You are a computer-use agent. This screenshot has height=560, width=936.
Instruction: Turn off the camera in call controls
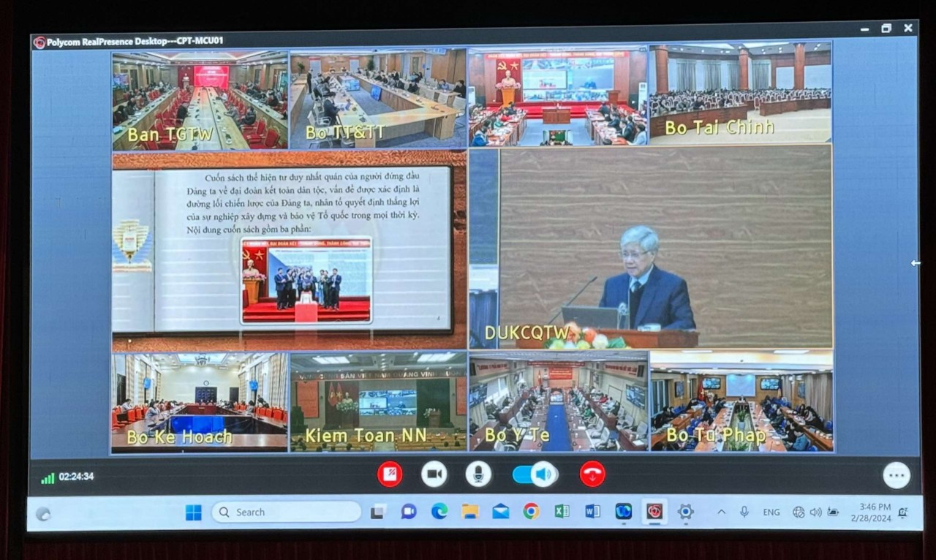[x=434, y=474]
